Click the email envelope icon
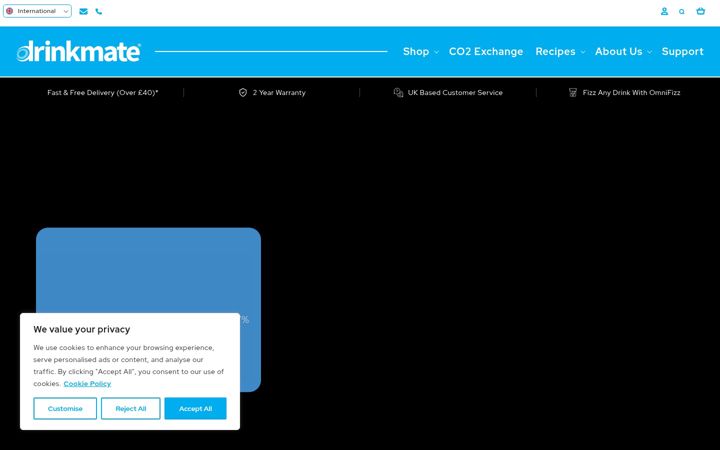Image resolution: width=720 pixels, height=450 pixels. coord(84,11)
